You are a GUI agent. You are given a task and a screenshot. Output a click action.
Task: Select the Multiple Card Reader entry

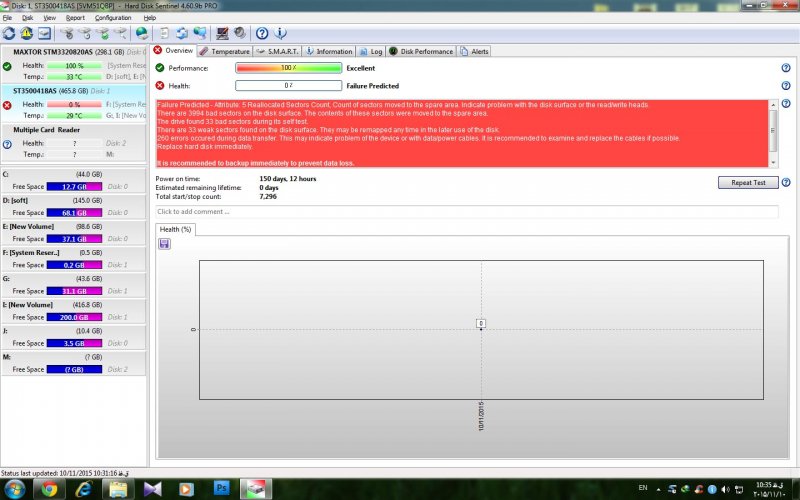73,142
